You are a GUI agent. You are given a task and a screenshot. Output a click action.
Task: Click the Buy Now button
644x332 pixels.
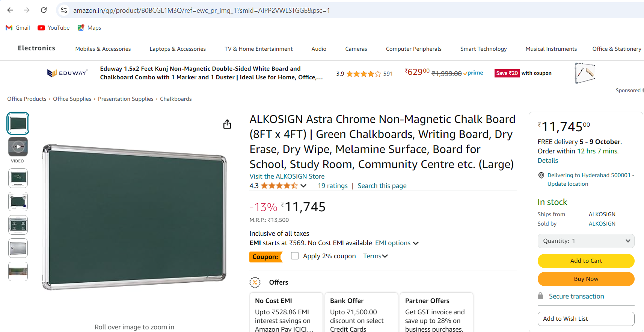click(586, 279)
